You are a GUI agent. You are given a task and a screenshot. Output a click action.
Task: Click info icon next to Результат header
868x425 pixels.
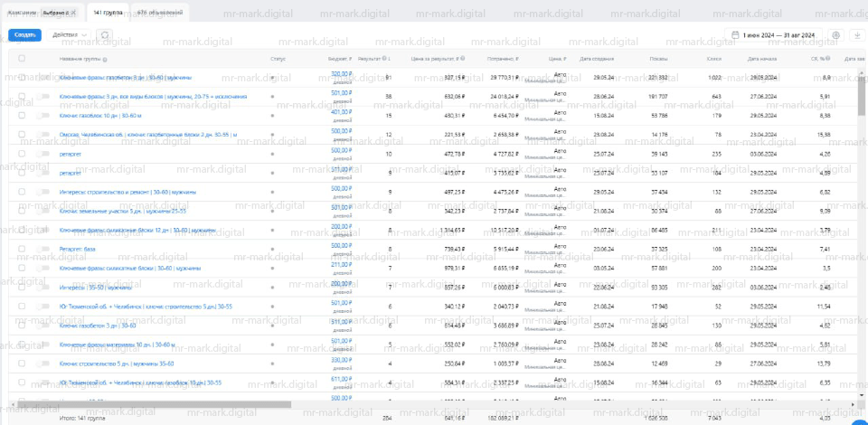click(x=385, y=58)
